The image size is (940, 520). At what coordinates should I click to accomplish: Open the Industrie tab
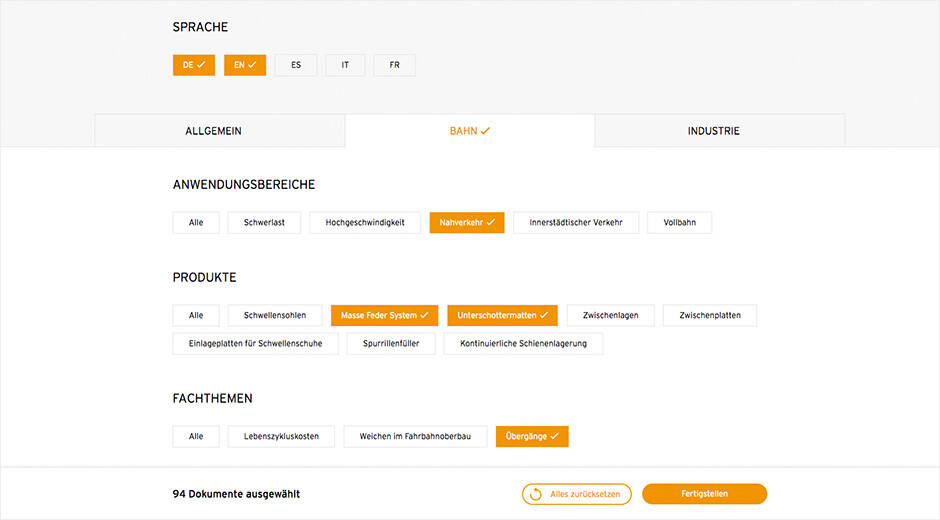pyautogui.click(x=713, y=131)
